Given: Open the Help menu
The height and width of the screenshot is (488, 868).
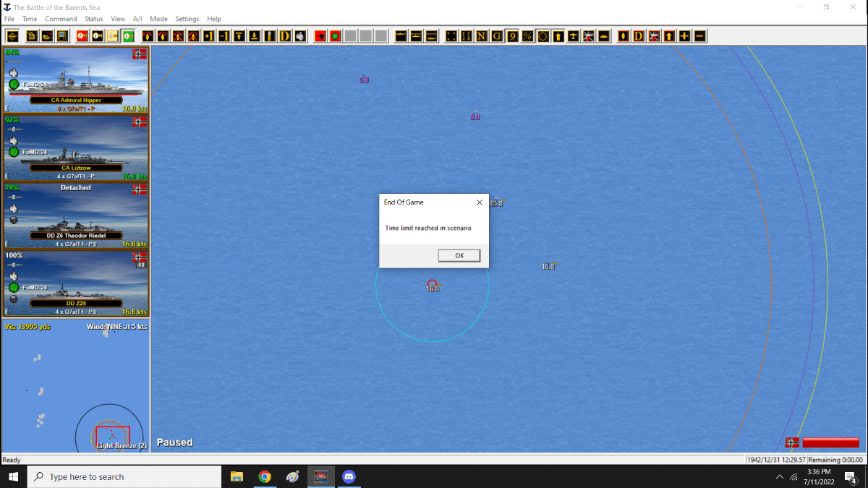Looking at the screenshot, I should click(214, 19).
